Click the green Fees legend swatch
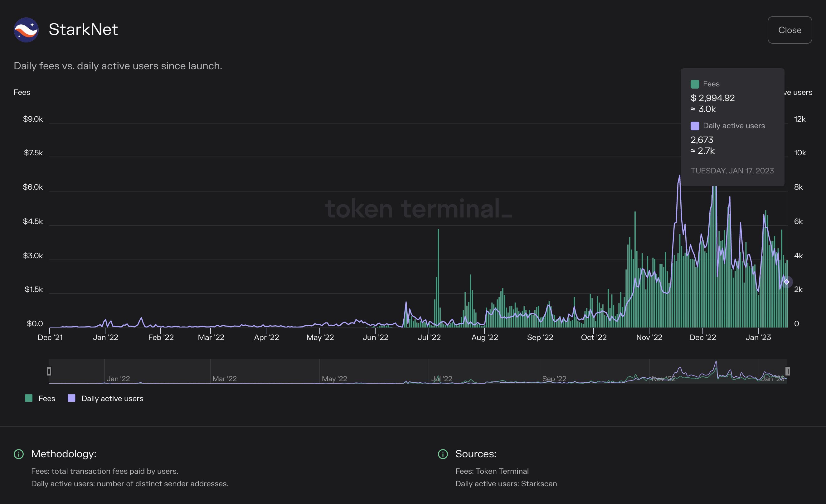 [29, 398]
